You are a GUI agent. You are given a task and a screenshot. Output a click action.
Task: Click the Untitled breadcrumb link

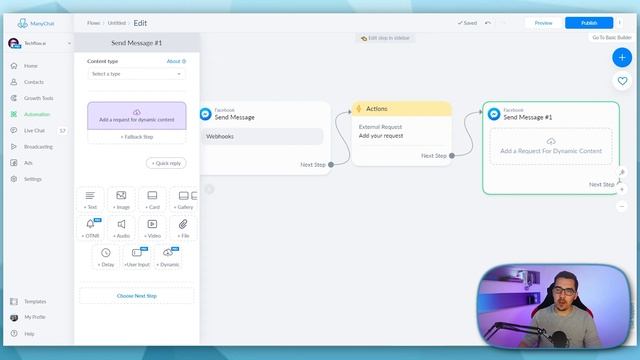tap(117, 23)
